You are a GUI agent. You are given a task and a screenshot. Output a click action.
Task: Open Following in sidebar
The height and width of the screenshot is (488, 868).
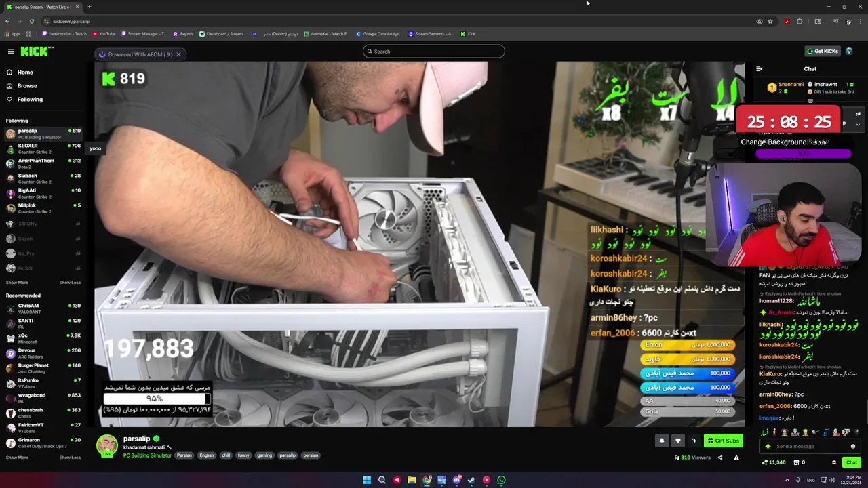[30, 100]
